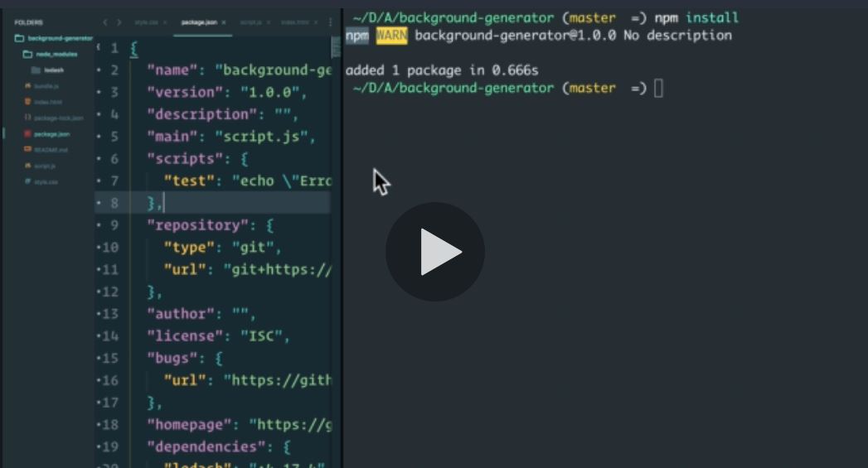Click gutter line number 9
Viewport: 868px width, 468px height.
tap(114, 225)
